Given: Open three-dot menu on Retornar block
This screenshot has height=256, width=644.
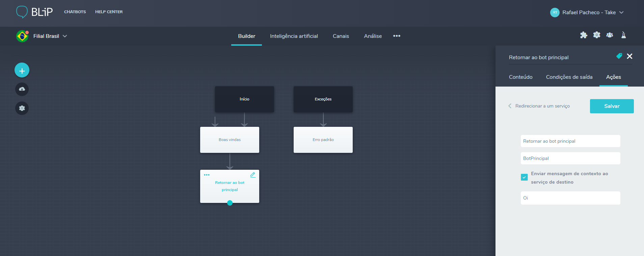Looking at the screenshot, I should coord(207,175).
